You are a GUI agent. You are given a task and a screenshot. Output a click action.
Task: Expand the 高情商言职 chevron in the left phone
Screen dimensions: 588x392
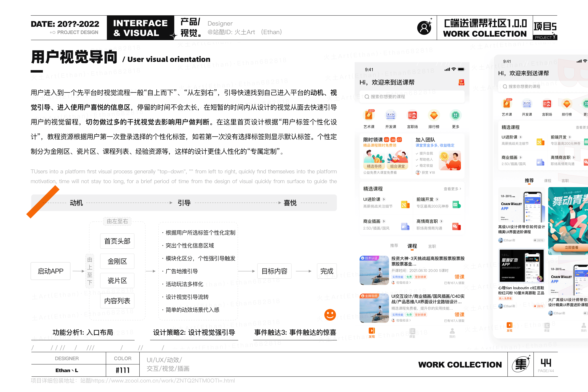click(441, 221)
